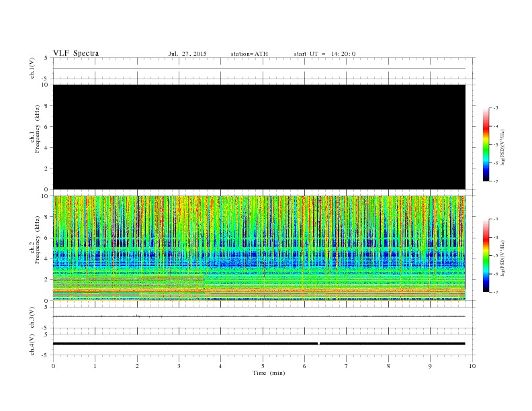Click the 'station=ATH' label

pyautogui.click(x=249, y=54)
